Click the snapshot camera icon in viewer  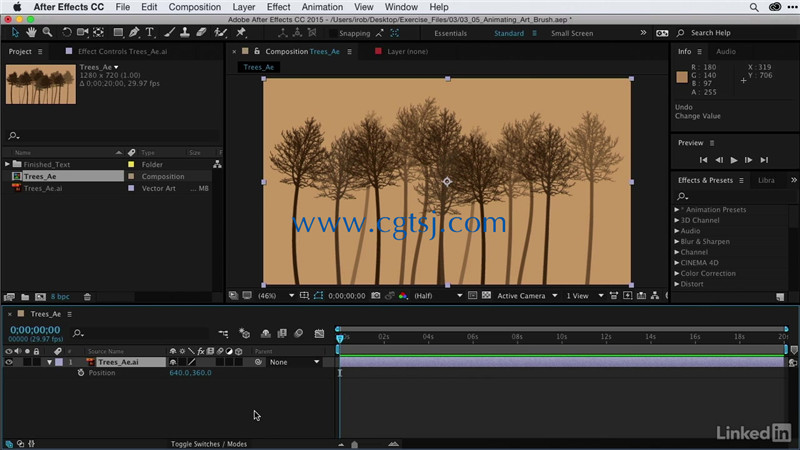pos(376,295)
